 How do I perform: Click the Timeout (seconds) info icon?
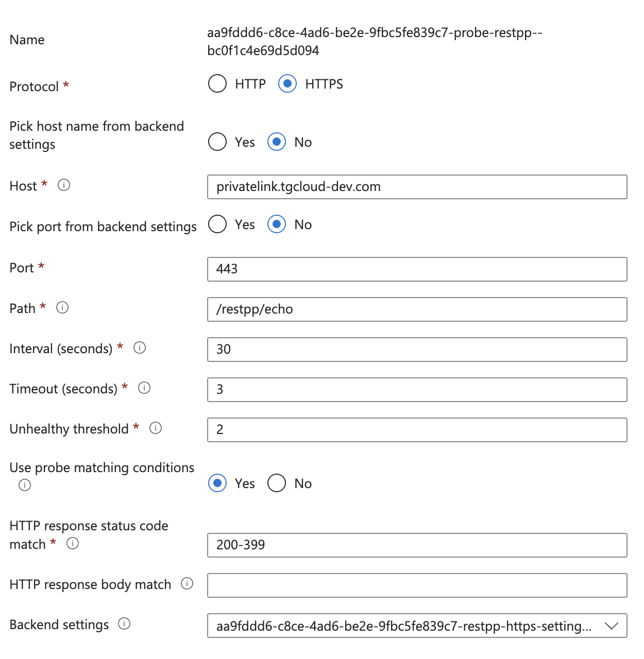point(144,388)
